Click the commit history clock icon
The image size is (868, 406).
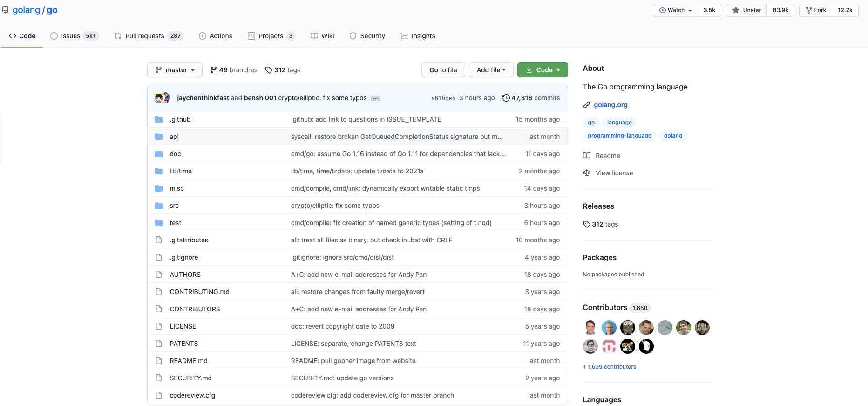pyautogui.click(x=506, y=98)
